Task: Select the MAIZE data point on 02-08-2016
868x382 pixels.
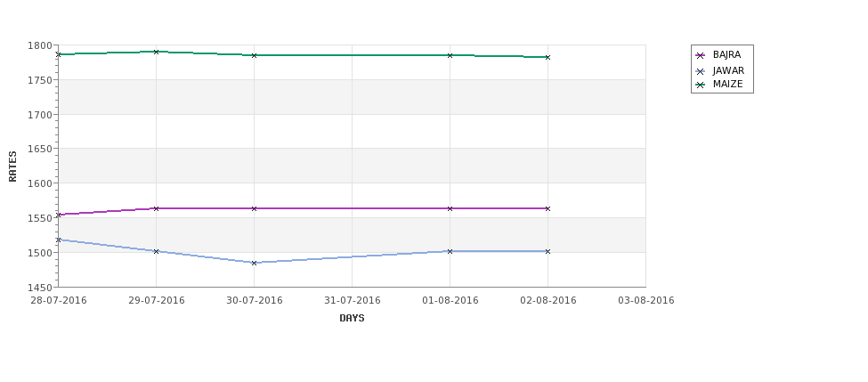Action: (x=548, y=57)
